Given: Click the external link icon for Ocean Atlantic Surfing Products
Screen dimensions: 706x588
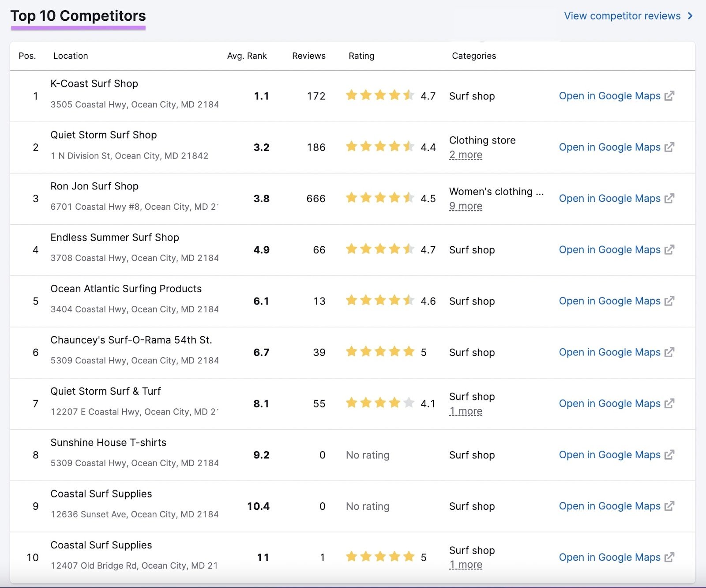Looking at the screenshot, I should coord(670,301).
